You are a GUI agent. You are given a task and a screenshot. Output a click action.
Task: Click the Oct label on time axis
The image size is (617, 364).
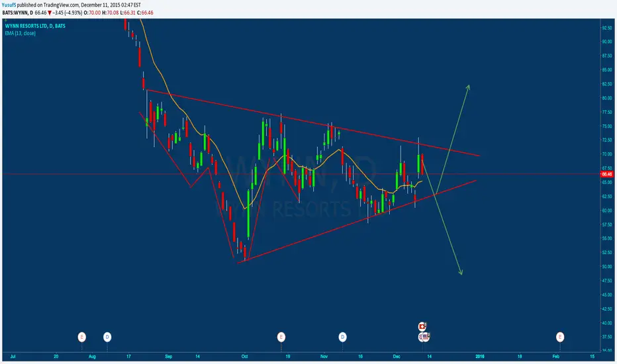pos(244,357)
